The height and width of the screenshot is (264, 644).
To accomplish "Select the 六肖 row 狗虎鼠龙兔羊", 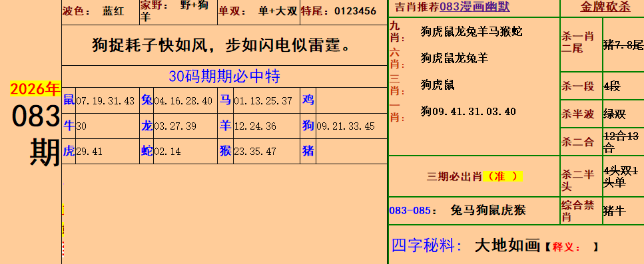I will pos(454,59).
